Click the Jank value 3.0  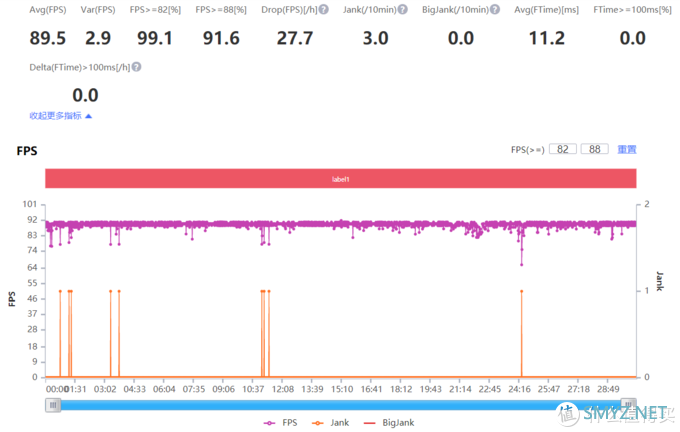pyautogui.click(x=376, y=38)
